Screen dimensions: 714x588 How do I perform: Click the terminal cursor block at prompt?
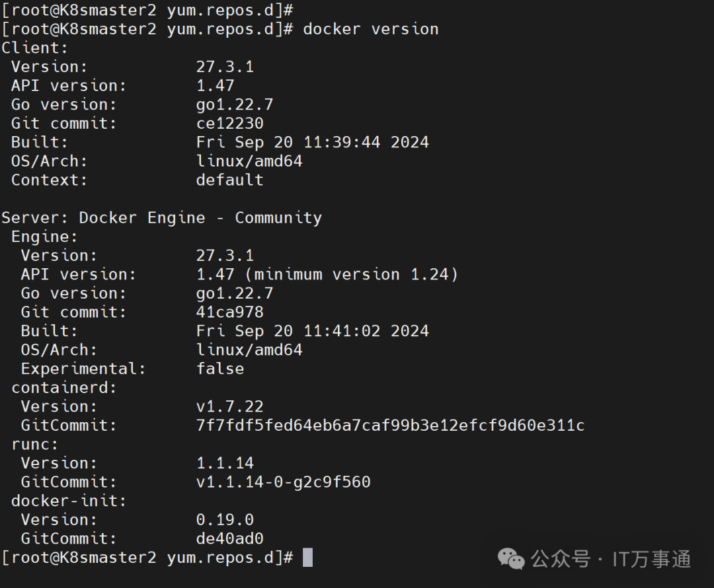pos(308,558)
